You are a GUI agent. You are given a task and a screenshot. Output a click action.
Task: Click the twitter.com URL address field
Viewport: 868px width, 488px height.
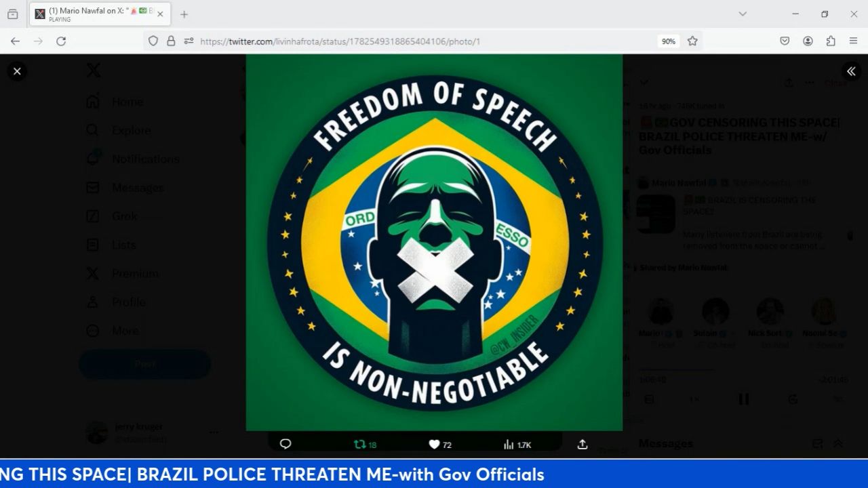click(x=407, y=41)
